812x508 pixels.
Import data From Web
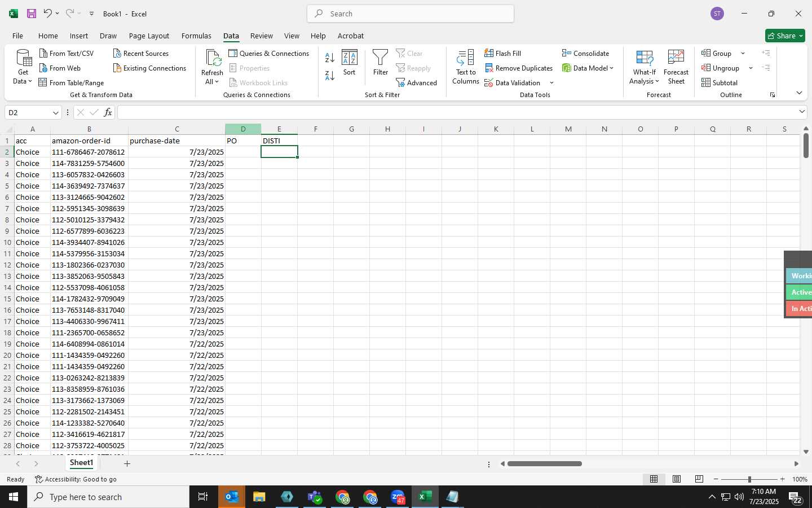tap(60, 68)
